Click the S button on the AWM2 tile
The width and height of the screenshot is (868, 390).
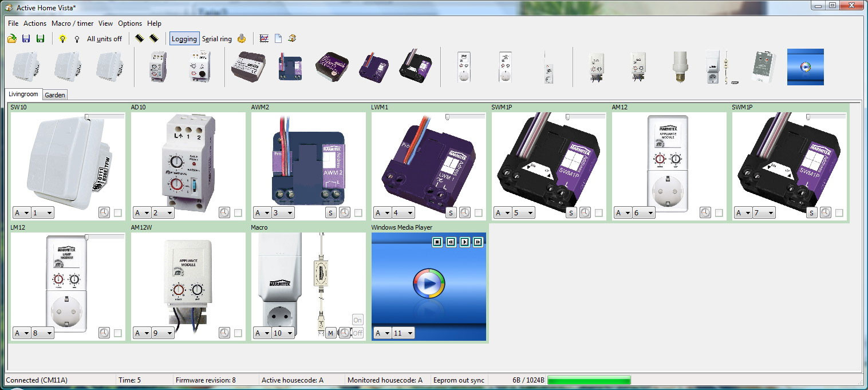(x=330, y=213)
